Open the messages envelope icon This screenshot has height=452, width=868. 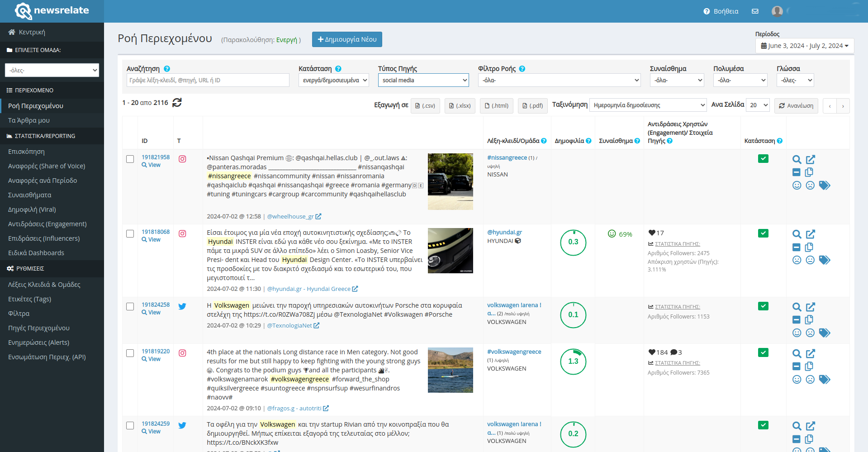tap(755, 11)
